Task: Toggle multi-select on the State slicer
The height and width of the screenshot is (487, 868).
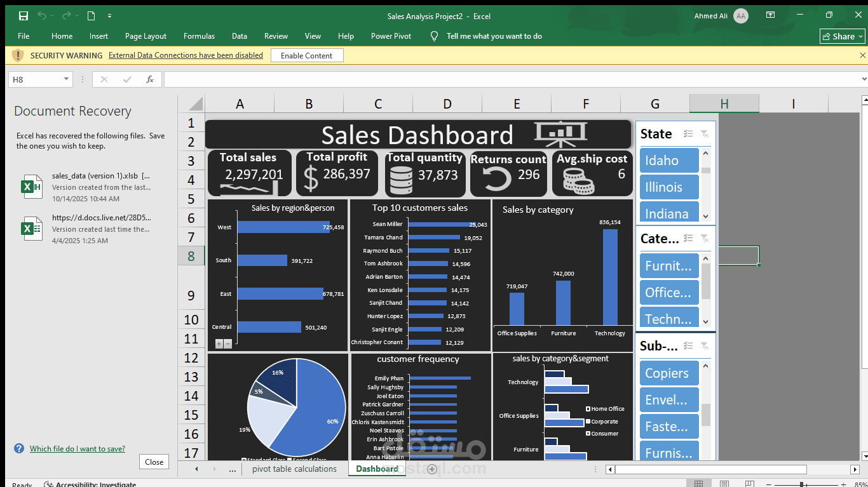Action: [x=688, y=133]
